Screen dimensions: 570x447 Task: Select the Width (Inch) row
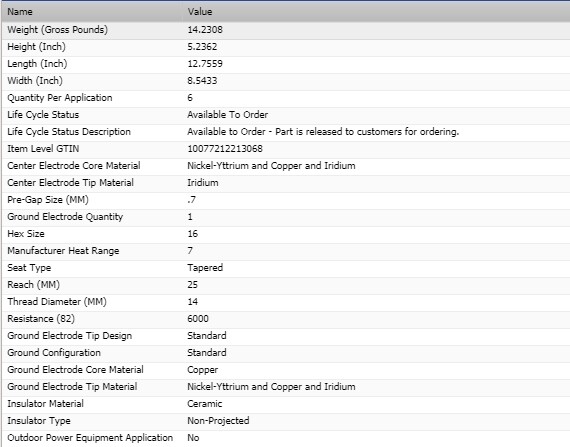coord(286,81)
